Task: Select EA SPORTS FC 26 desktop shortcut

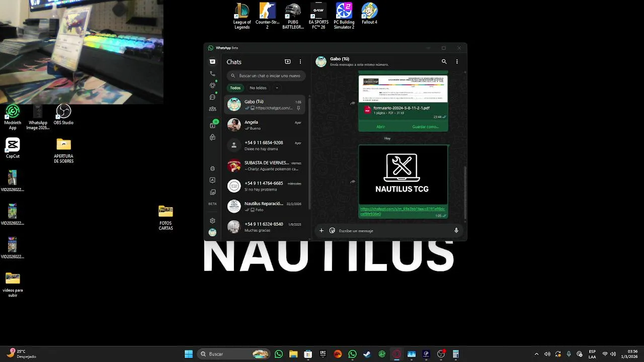Action: pyautogui.click(x=318, y=16)
